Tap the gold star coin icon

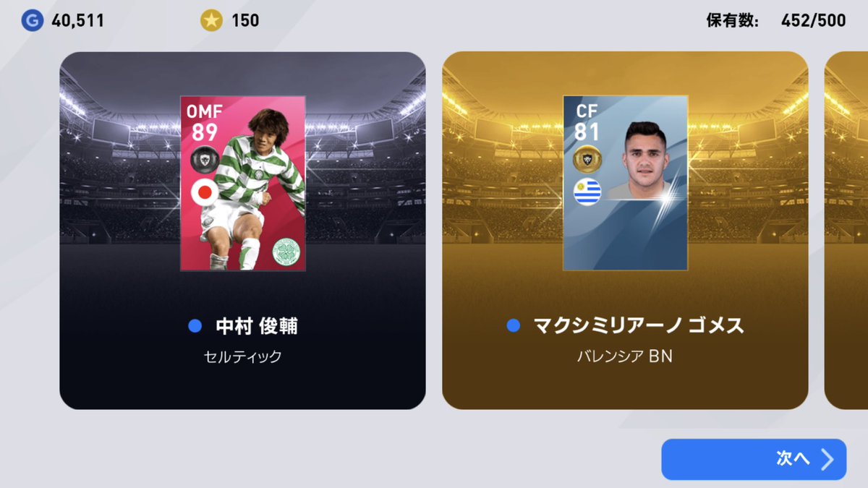click(211, 21)
